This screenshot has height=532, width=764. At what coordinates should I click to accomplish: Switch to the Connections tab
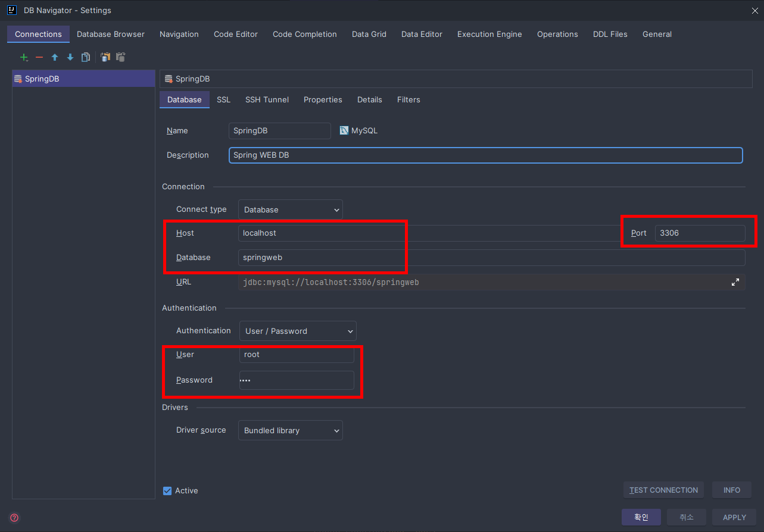(38, 34)
